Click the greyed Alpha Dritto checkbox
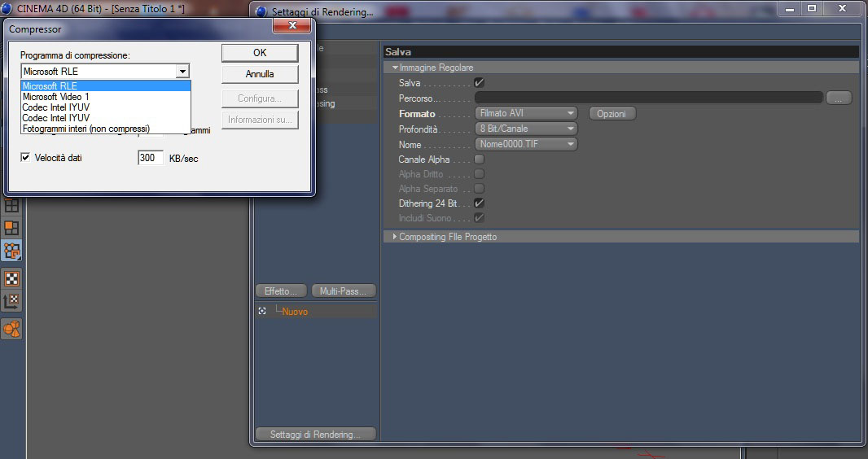This screenshot has height=459, width=868. pos(480,173)
